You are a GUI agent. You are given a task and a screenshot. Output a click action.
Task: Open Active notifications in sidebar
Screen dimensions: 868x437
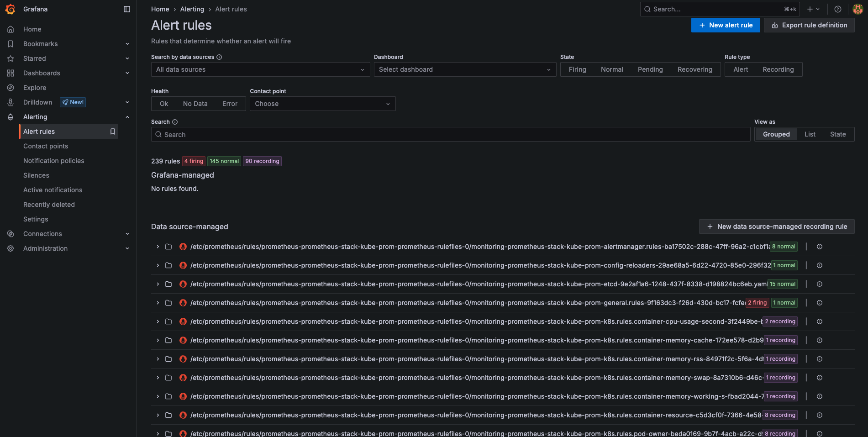tap(53, 190)
